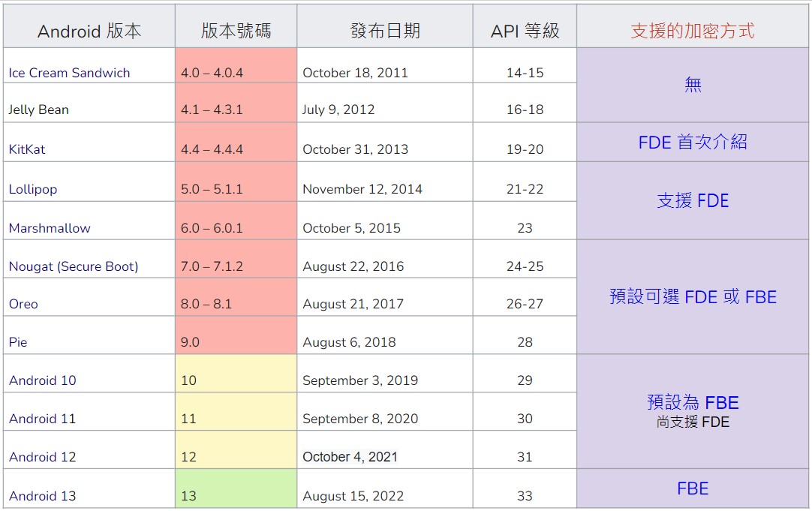Click date 'September 3, 2019'
Image resolution: width=812 pixels, height=511 pixels.
tap(360, 380)
